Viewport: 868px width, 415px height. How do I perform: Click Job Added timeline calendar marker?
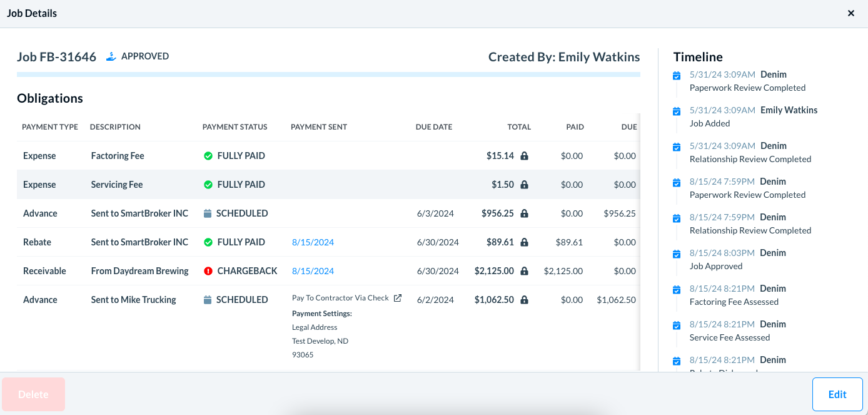coord(676,111)
